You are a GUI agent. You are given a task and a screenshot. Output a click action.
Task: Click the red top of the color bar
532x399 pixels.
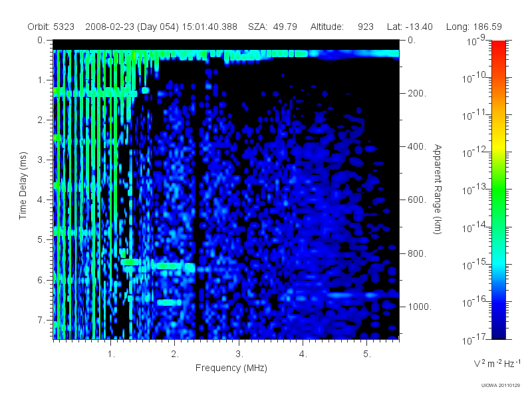point(498,46)
